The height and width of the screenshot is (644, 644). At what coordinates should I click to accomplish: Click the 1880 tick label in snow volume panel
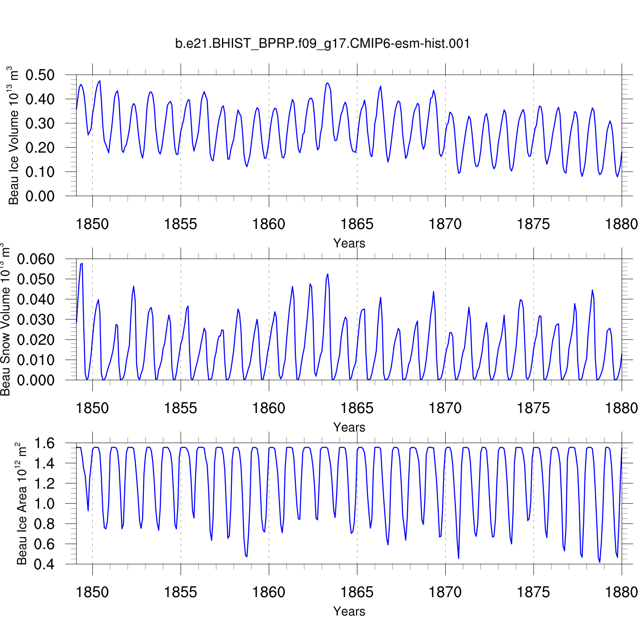click(x=621, y=408)
